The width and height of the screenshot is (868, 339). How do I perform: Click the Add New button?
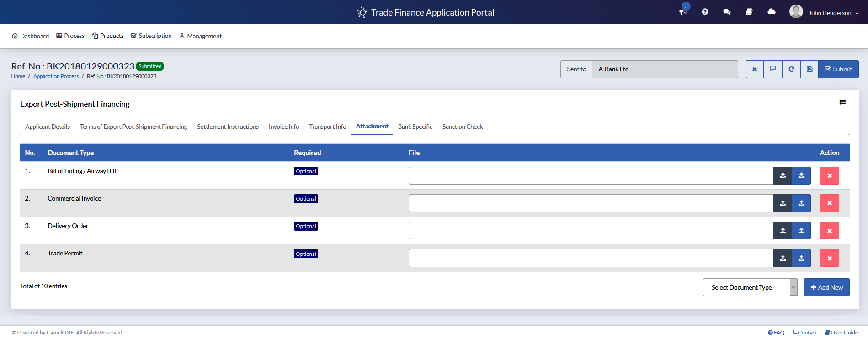(x=826, y=287)
